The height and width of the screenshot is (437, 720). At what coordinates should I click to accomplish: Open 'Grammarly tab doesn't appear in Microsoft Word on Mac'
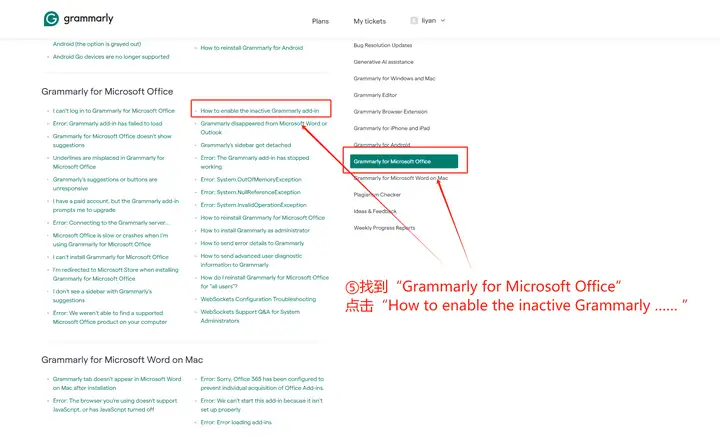pos(117,384)
